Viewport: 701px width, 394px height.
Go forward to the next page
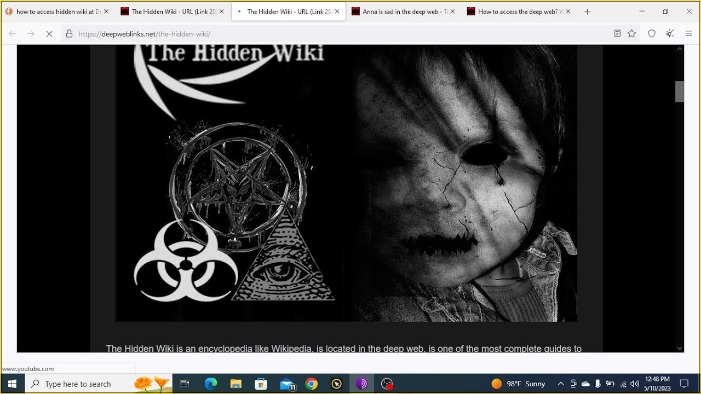pos(30,34)
